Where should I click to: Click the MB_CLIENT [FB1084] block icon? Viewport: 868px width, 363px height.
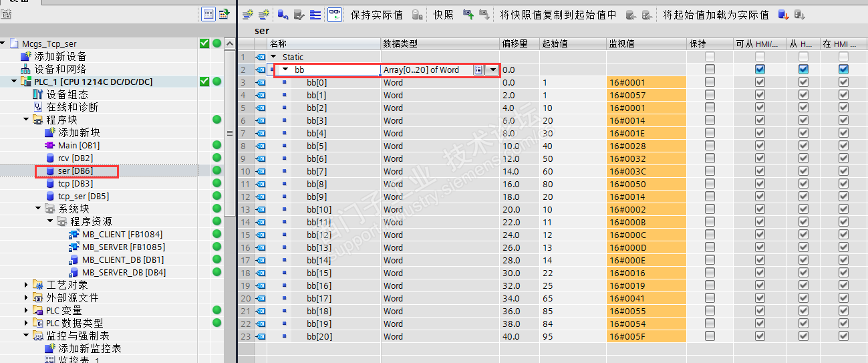(x=74, y=234)
